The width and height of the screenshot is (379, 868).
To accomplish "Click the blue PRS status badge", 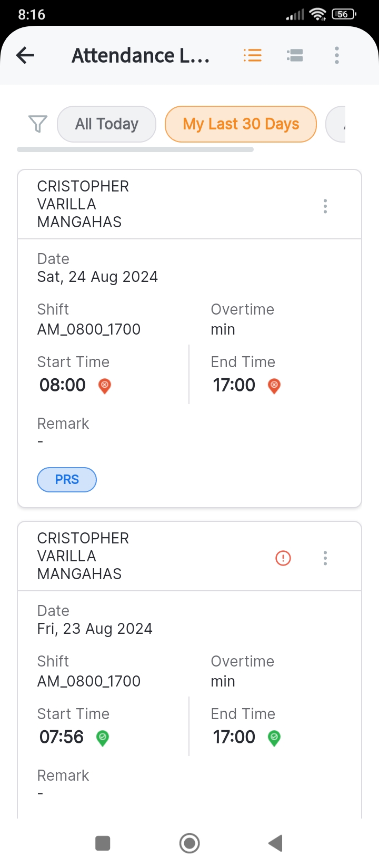I will tap(67, 480).
